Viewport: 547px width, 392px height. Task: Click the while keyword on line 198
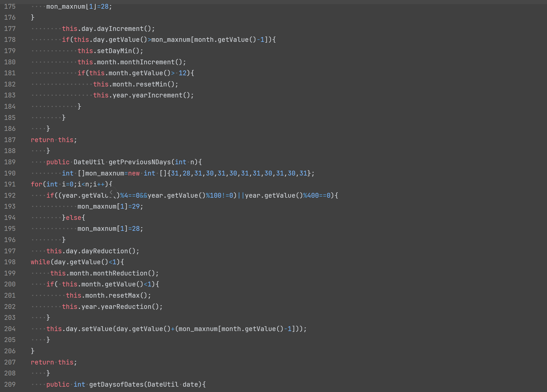coord(40,262)
